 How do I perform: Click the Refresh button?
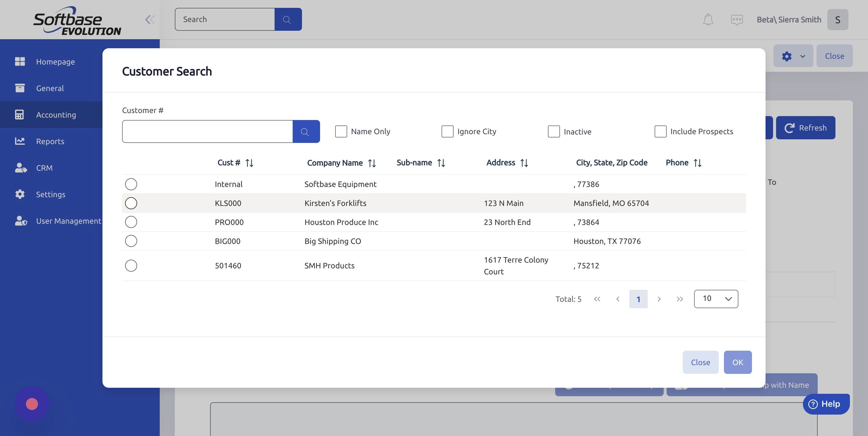pyautogui.click(x=806, y=128)
